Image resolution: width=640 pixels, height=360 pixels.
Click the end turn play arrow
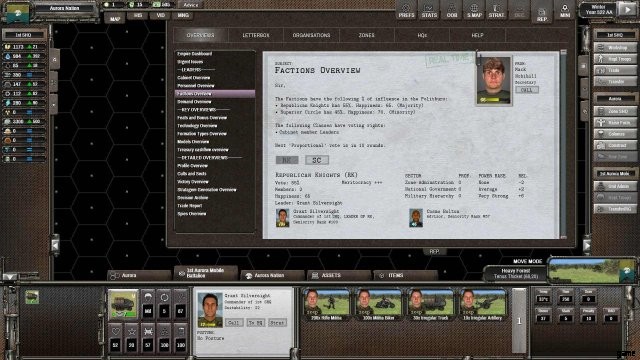627,9
